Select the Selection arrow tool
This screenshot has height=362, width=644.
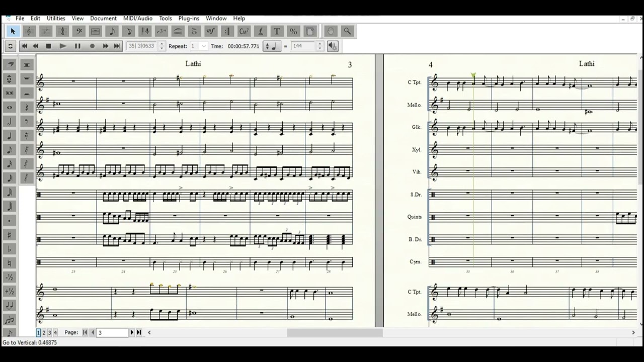[x=13, y=31]
